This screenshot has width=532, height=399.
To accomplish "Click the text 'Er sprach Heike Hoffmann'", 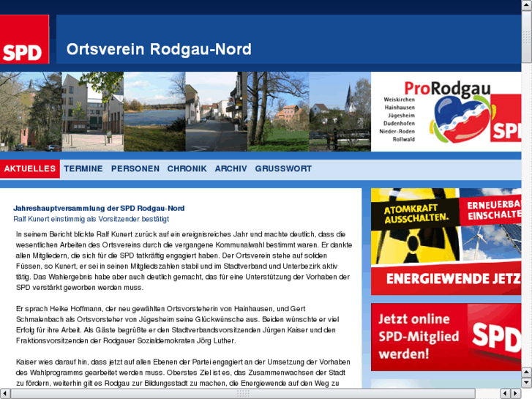I will click(59, 309).
